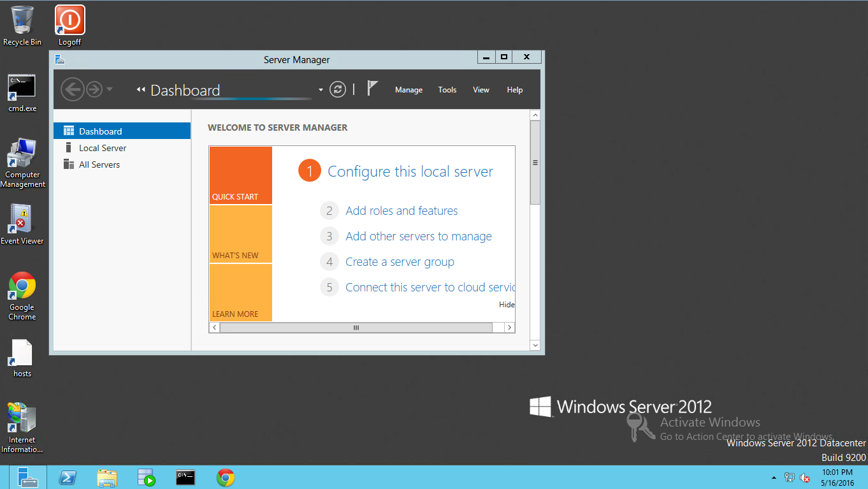The height and width of the screenshot is (489, 868).
Task: Click the scroll up arrow
Action: click(x=535, y=115)
